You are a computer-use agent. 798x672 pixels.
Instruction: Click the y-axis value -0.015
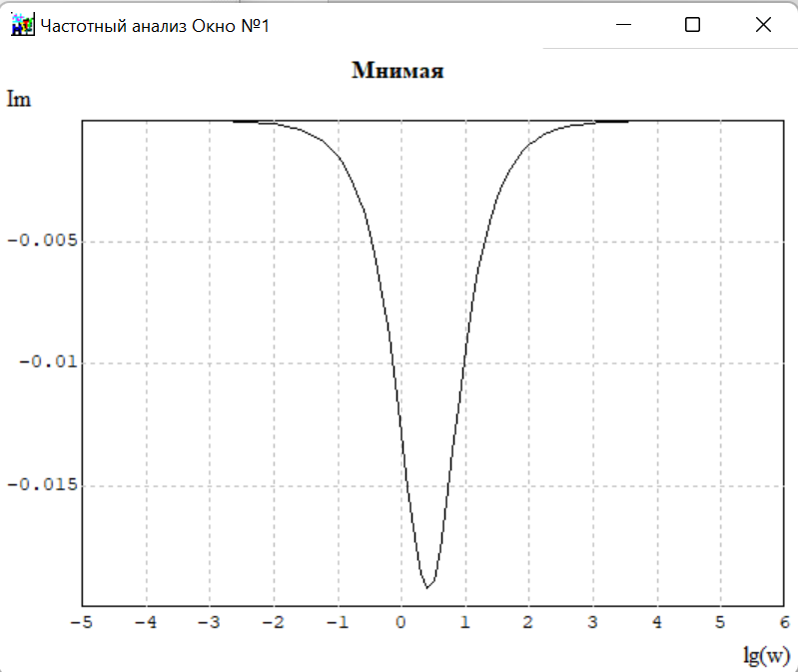click(43, 484)
